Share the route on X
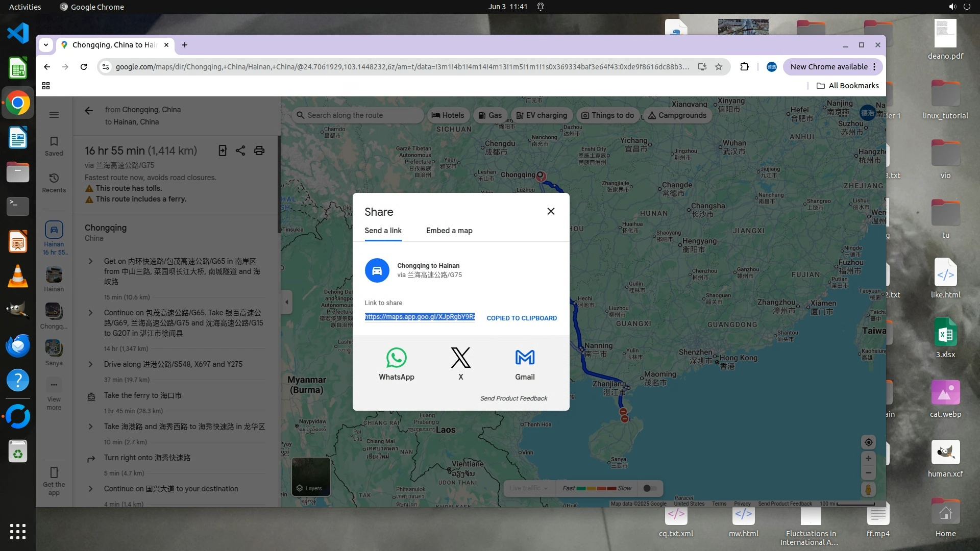This screenshot has width=980, height=551. 460,358
